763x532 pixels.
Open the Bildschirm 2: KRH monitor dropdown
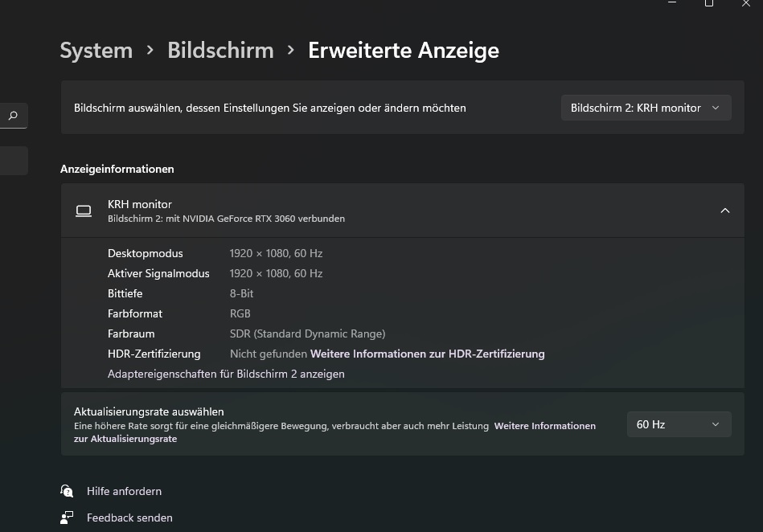646,108
